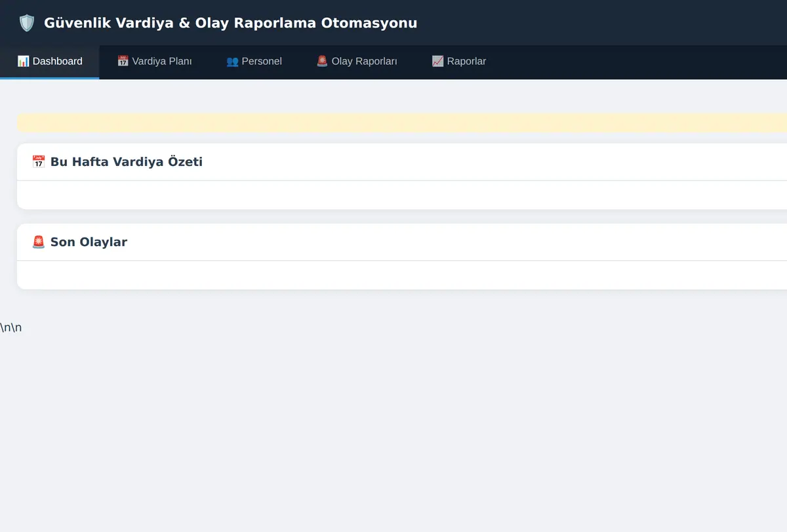Image resolution: width=787 pixels, height=532 pixels.
Task: Switch to the Vardiya Planı tab
Action: pos(154,62)
